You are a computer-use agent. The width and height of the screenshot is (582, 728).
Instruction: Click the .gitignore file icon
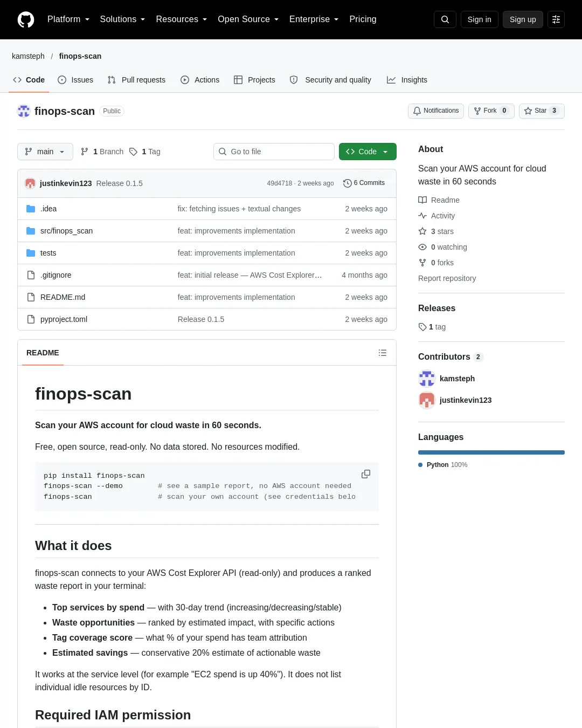[31, 275]
